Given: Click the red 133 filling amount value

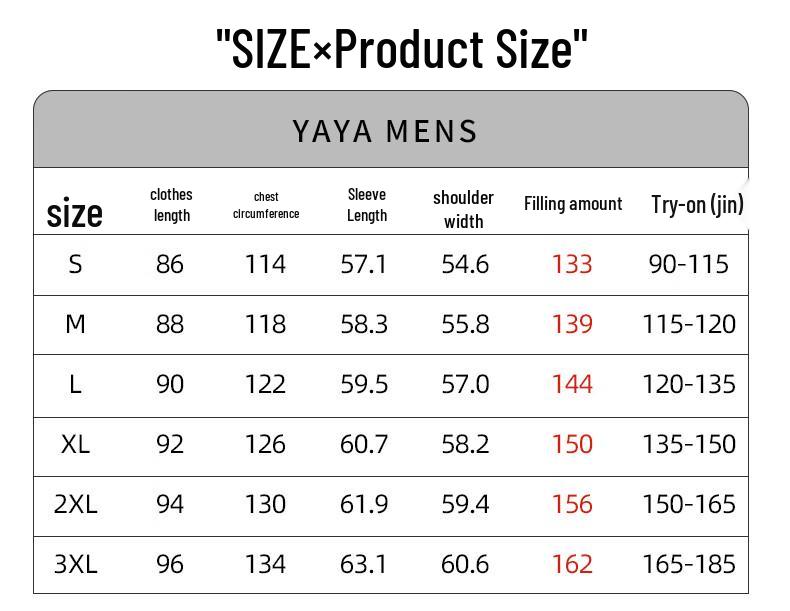Looking at the screenshot, I should tap(572, 264).
